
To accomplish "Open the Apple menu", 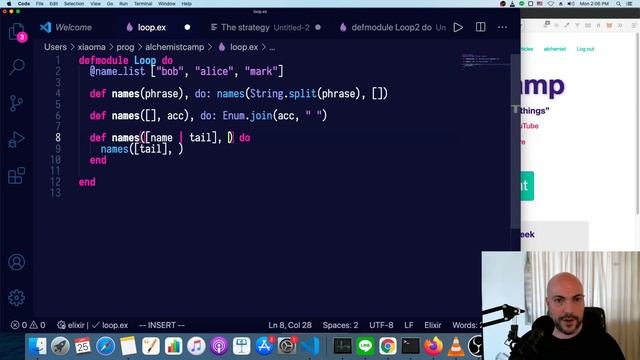I will tap(9, 4).
